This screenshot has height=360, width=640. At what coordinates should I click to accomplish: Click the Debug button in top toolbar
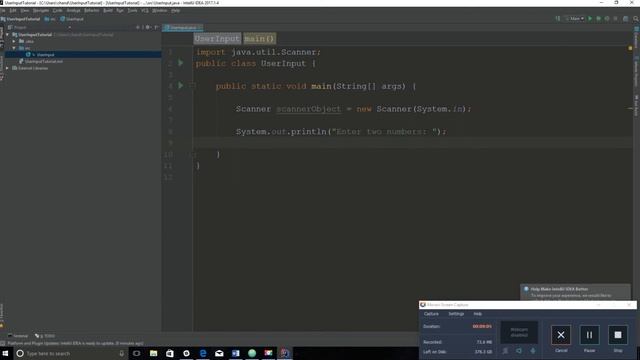tap(598, 19)
